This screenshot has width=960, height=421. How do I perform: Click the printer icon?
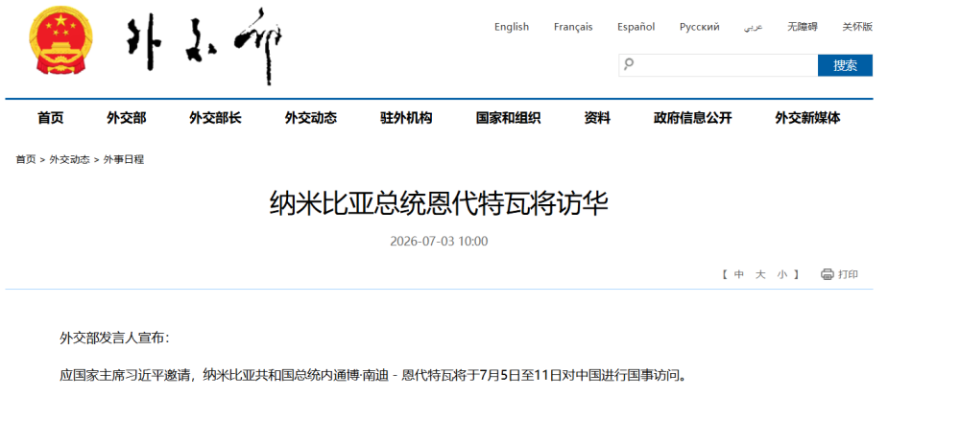827,274
